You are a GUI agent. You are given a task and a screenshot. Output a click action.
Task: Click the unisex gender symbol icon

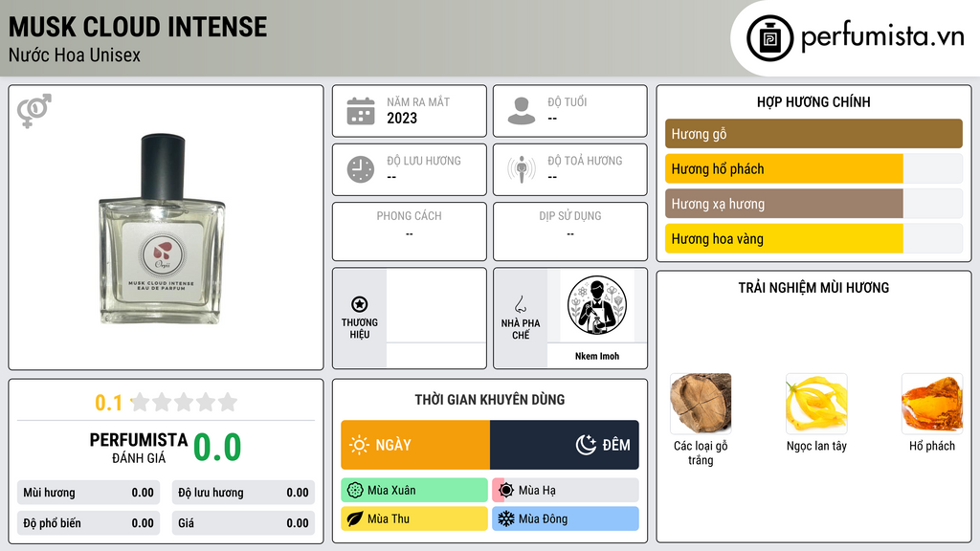33,111
